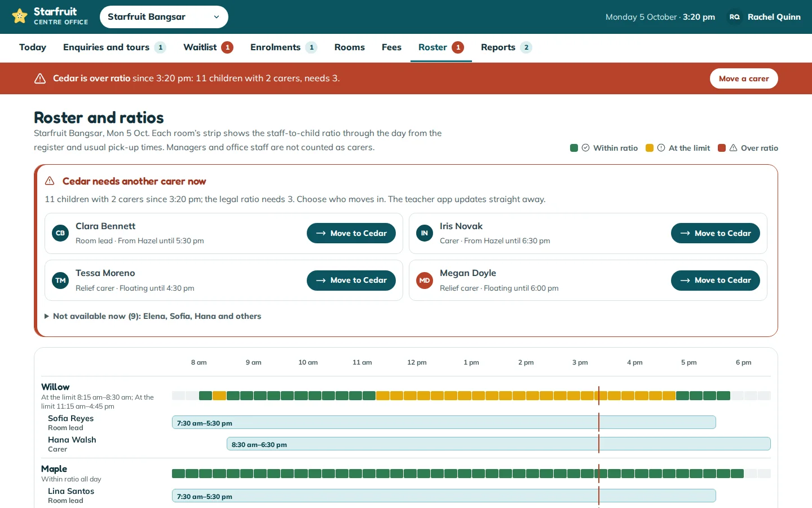This screenshot has height=508, width=812.
Task: Move Clara Bennett to Cedar
Action: tap(351, 233)
